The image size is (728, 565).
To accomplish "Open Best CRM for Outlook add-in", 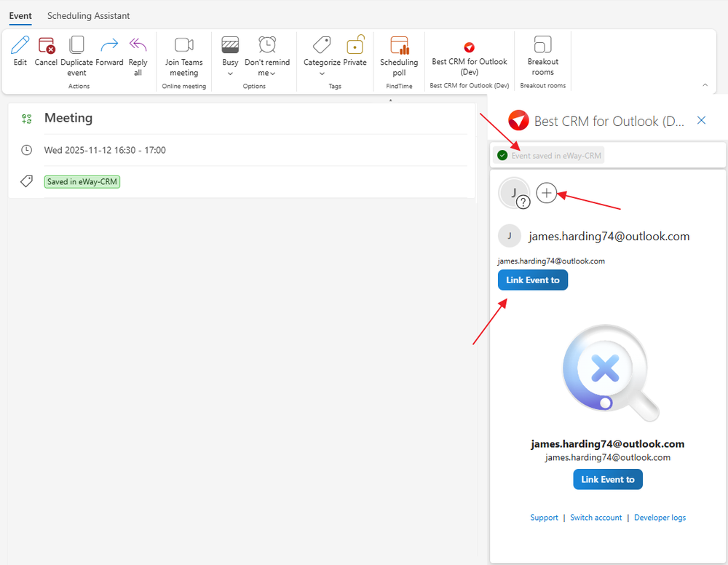I will tap(470, 47).
